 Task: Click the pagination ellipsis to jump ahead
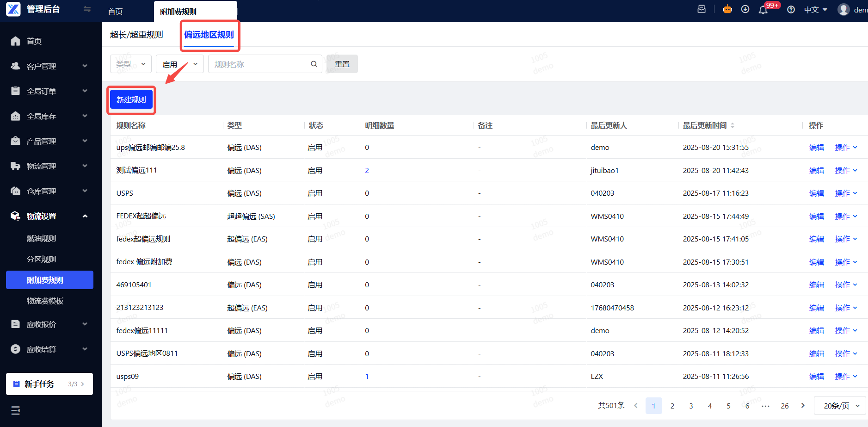coord(766,406)
